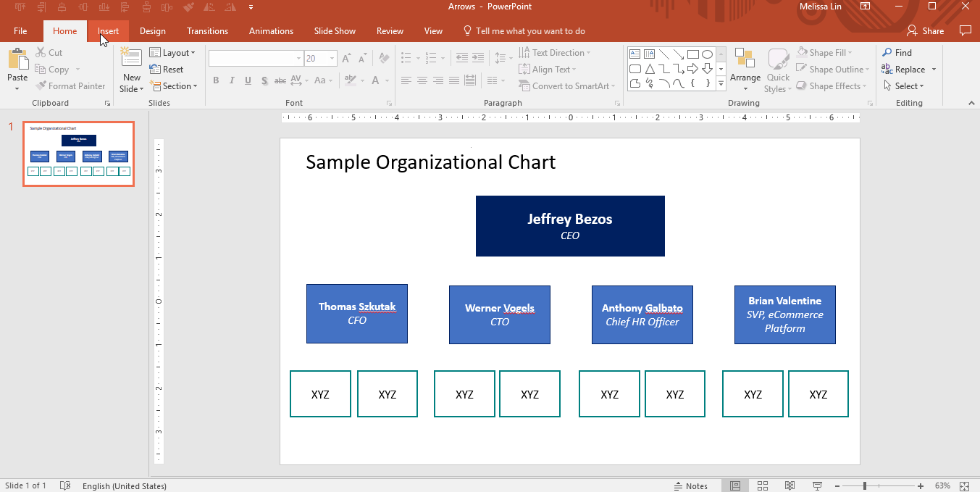The image size is (980, 492).
Task: Fit slide to current window
Action: [964, 485]
